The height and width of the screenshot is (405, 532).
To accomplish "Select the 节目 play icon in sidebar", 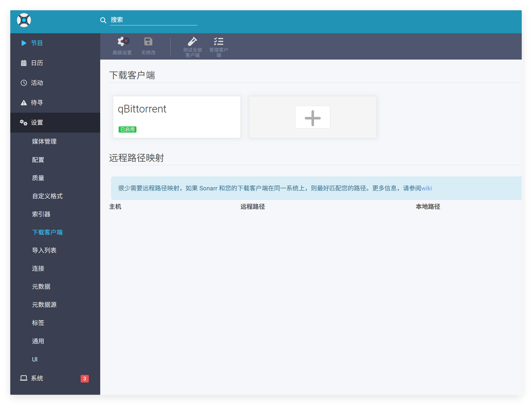I will [24, 43].
